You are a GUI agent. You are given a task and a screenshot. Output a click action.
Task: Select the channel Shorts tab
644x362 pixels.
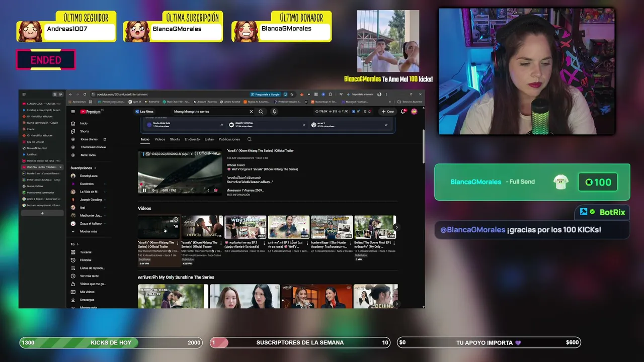(x=175, y=139)
